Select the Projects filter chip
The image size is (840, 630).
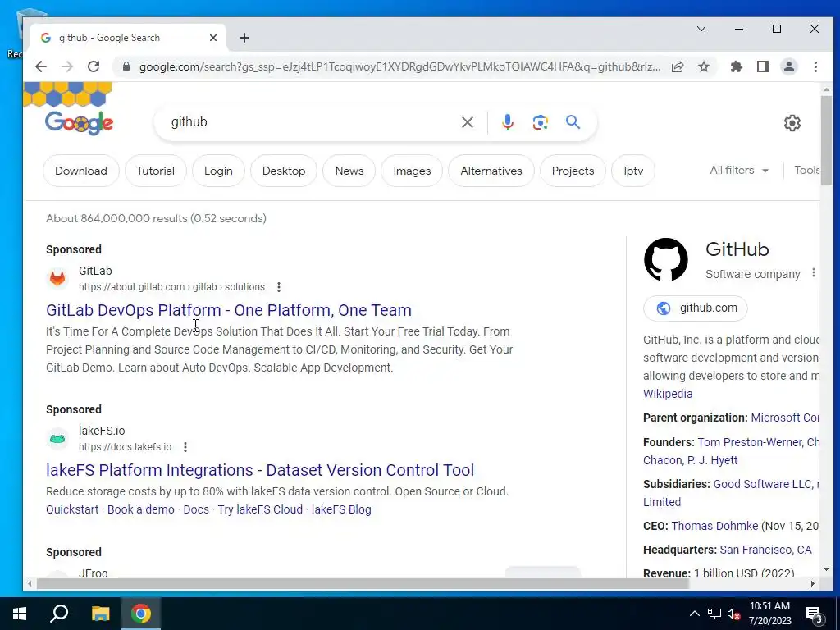click(573, 171)
